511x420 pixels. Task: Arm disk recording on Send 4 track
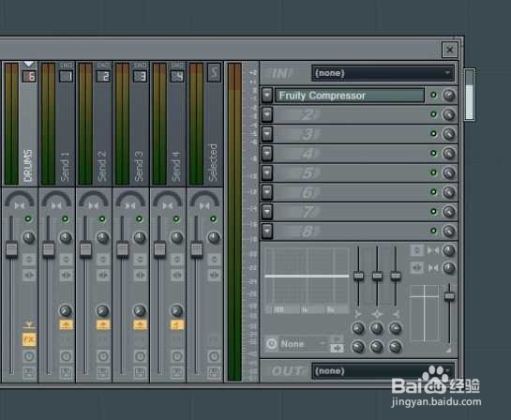point(177,372)
